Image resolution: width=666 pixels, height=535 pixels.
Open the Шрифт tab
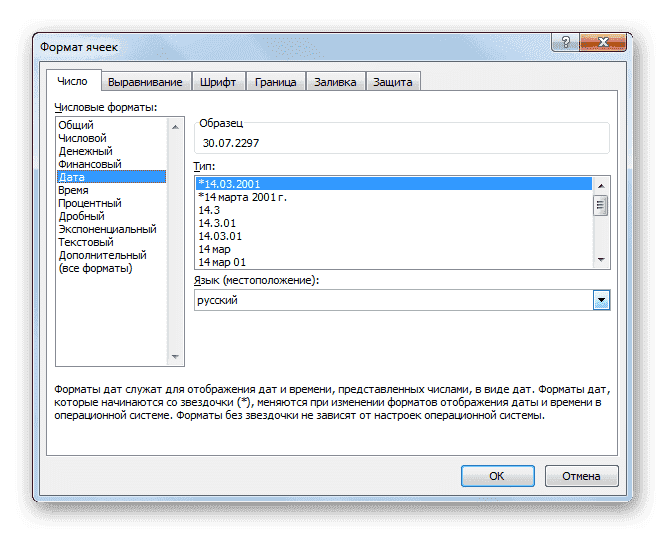(218, 82)
